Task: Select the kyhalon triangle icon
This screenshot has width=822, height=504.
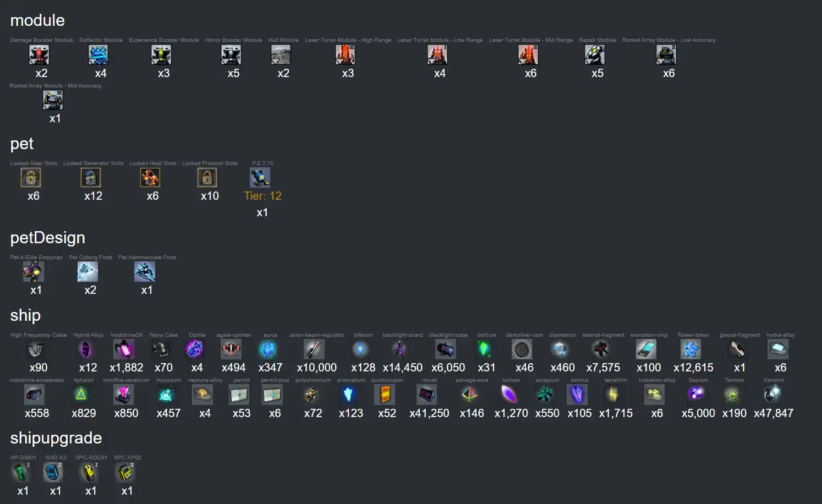Action: pos(81,395)
